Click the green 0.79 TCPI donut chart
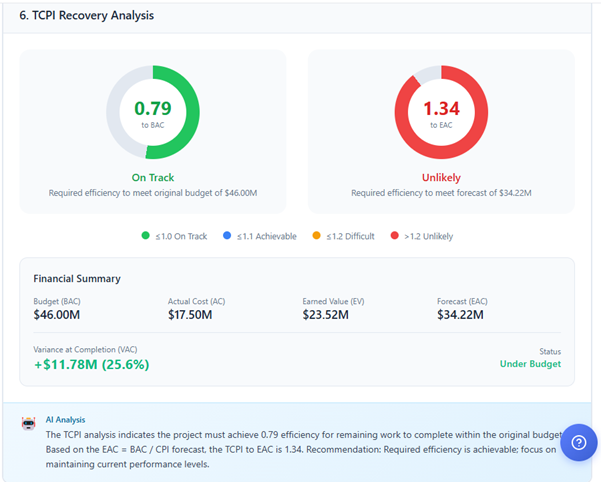601x482 pixels. [x=153, y=112]
